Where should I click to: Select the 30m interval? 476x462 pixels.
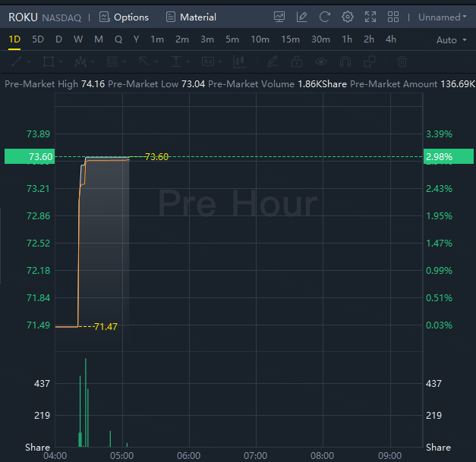point(320,39)
